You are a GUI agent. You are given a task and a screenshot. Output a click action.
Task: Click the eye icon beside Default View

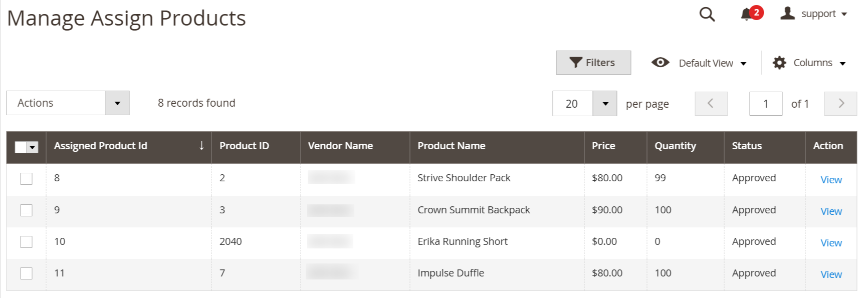pyautogui.click(x=660, y=63)
